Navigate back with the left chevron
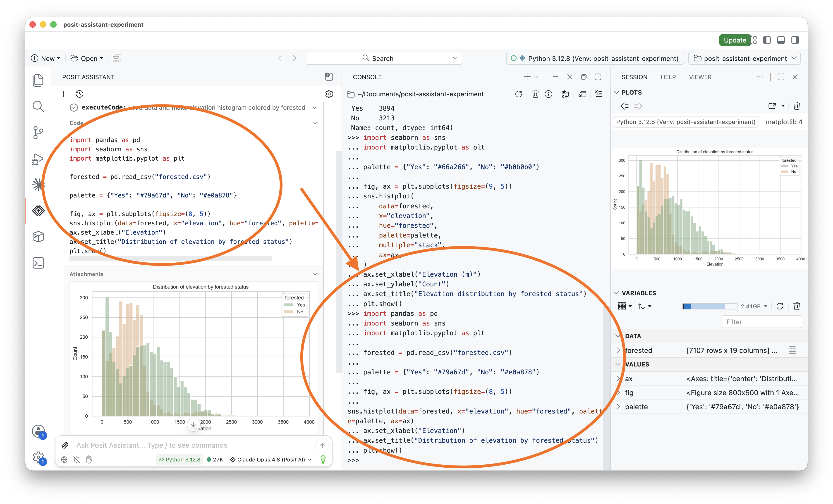 [x=280, y=58]
